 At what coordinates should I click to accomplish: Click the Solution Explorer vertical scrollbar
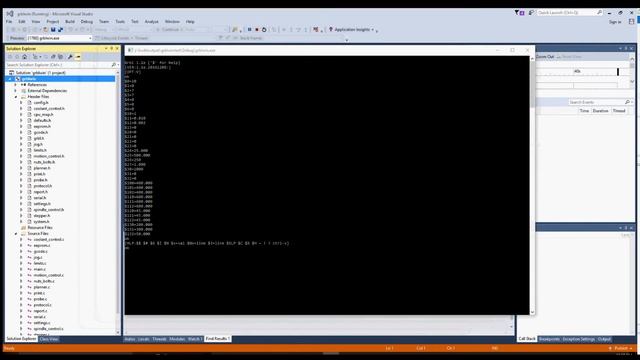point(118,202)
